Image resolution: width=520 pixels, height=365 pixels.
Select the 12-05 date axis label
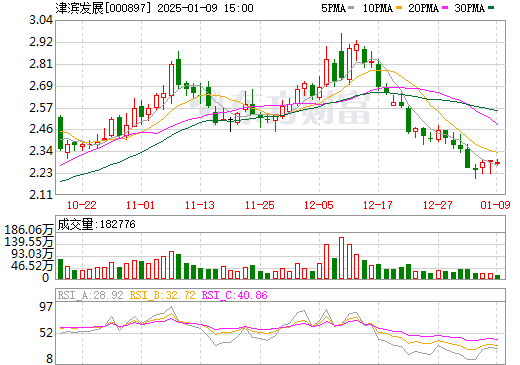(x=319, y=205)
